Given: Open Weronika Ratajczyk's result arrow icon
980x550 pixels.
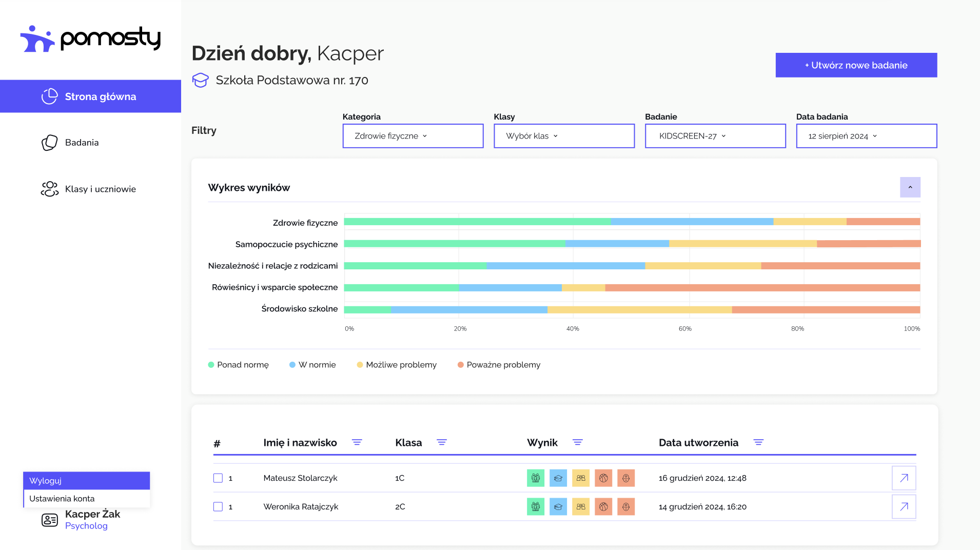Looking at the screenshot, I should pos(904,507).
